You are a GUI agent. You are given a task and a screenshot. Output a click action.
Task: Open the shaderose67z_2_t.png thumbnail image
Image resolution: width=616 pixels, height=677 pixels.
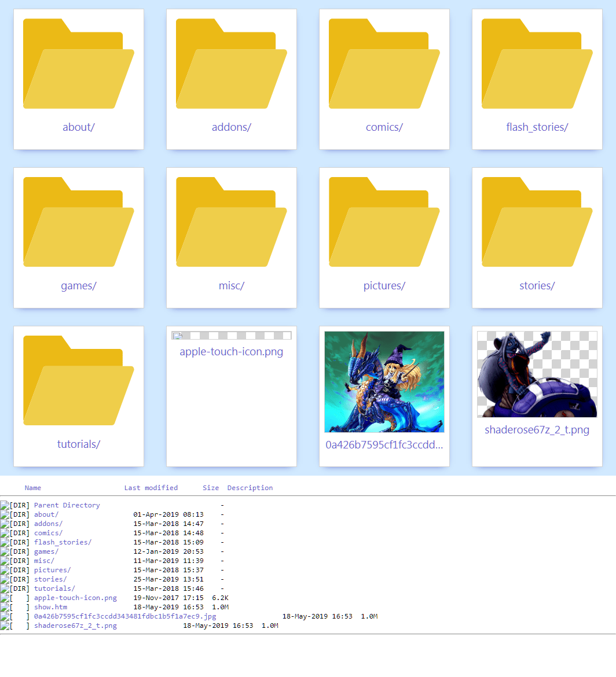point(537,374)
